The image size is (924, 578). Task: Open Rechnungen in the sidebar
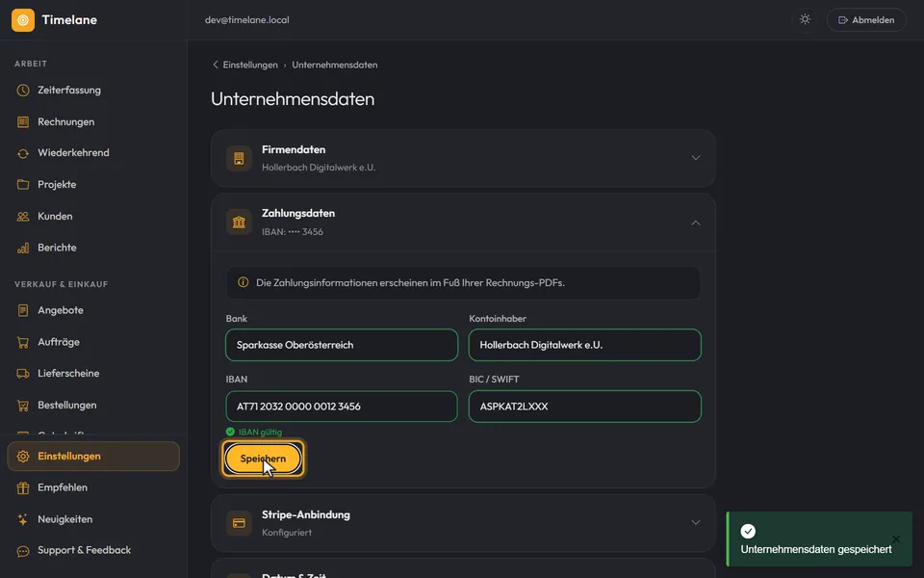pos(93,122)
